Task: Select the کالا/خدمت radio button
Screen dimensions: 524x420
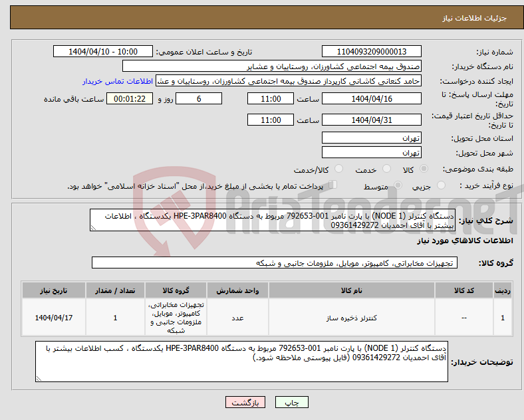Action: [339, 169]
